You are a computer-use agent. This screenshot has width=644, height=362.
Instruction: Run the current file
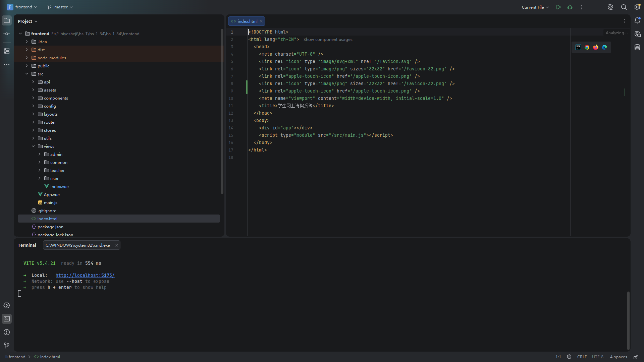558,7
